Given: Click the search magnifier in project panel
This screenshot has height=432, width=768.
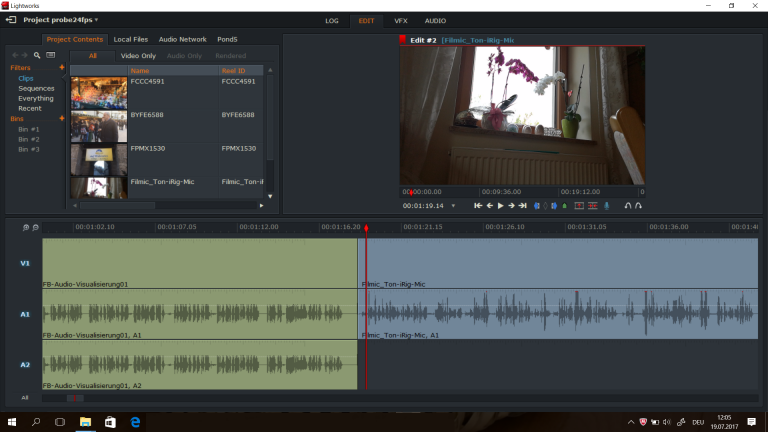Looking at the screenshot, I should pyautogui.click(x=37, y=55).
